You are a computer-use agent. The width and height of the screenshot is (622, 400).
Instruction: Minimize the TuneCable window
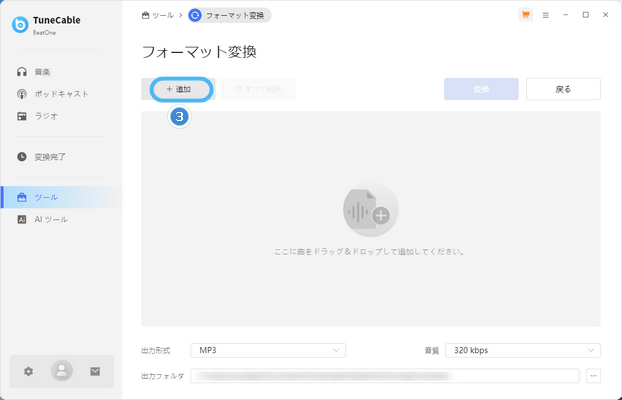point(566,15)
